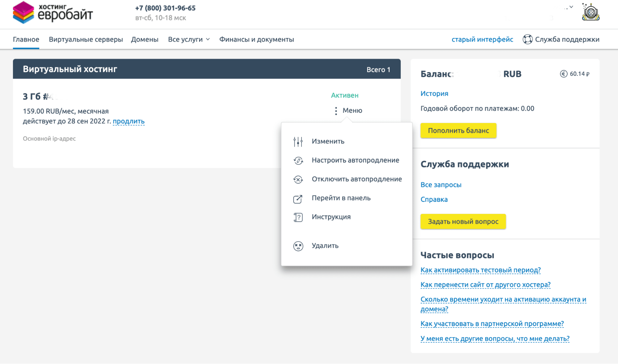Viewport: 618px width, 364px height.
Task: Click the Eurobyte hosting logo
Action: click(x=53, y=13)
